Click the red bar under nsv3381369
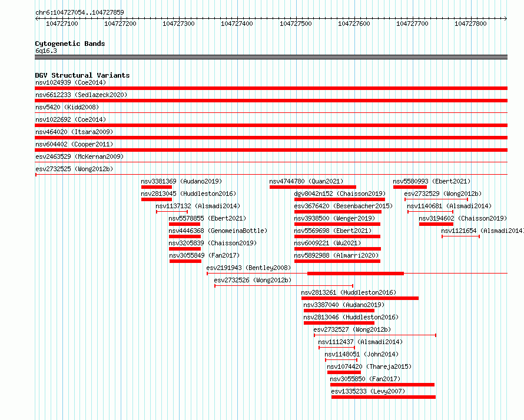The height and width of the screenshot is (420, 524). point(157,187)
